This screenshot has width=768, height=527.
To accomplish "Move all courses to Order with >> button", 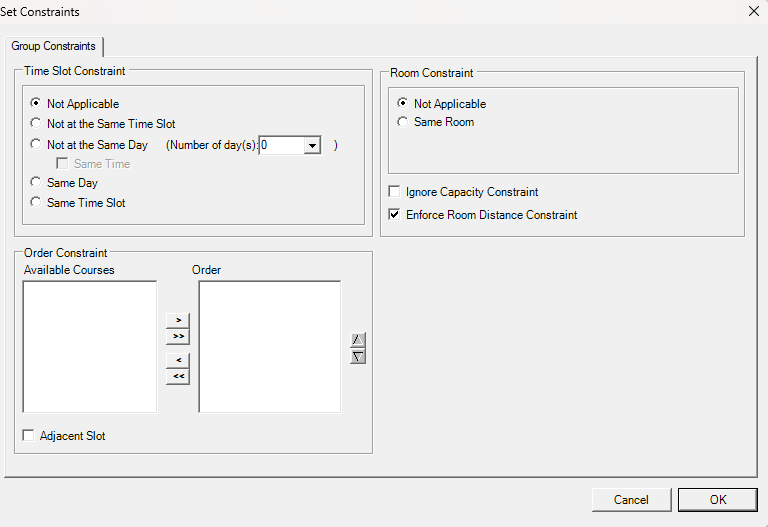I will (177, 337).
